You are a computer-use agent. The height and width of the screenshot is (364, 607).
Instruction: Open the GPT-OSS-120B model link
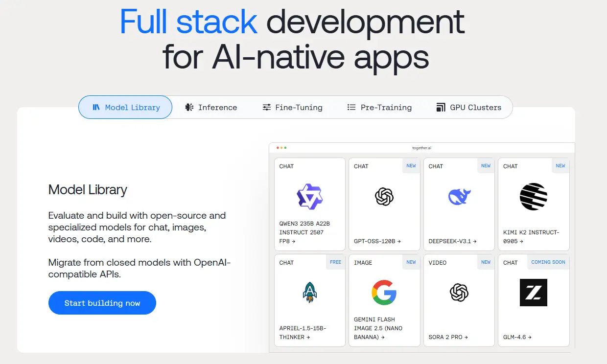377,241
